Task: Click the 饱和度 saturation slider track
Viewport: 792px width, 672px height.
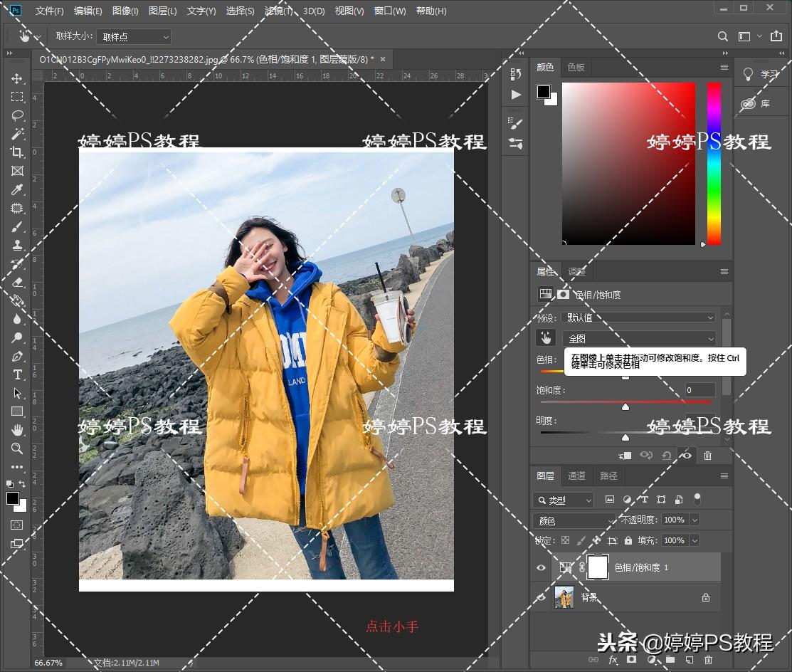Action: pos(625,402)
